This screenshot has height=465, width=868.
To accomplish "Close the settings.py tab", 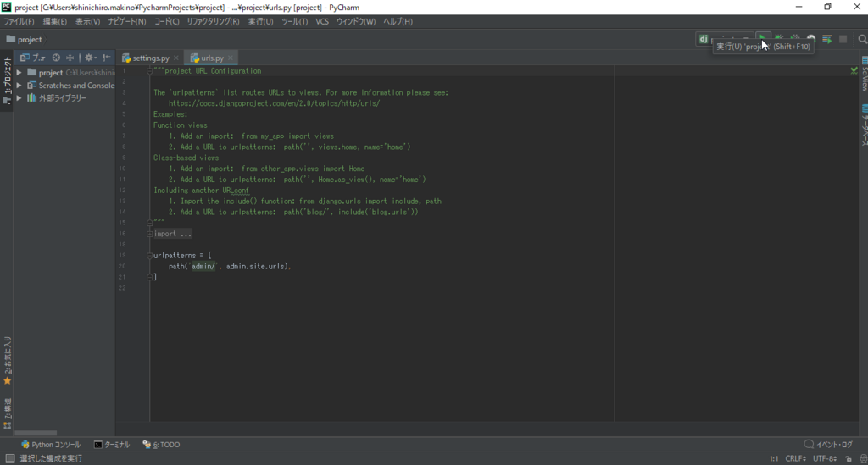I will click(176, 58).
